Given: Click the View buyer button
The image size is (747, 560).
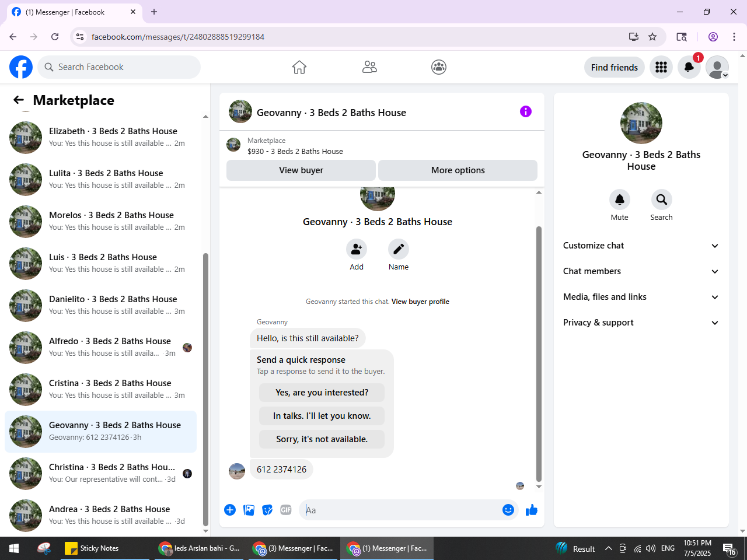Looking at the screenshot, I should [x=301, y=170].
